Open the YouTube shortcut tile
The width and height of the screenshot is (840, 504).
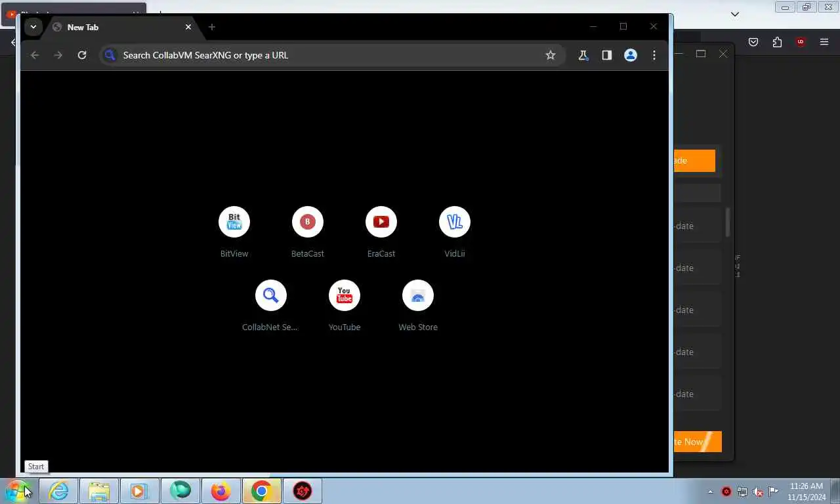tap(345, 306)
